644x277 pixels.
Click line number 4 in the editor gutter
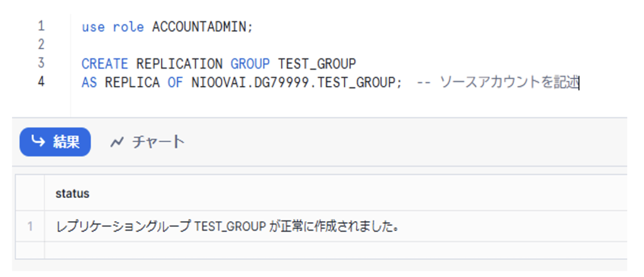coord(42,82)
